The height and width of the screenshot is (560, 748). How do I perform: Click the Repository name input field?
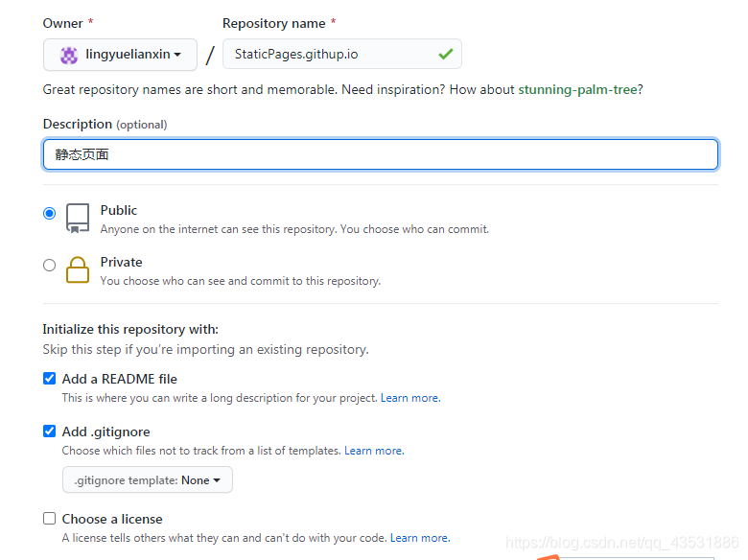[x=342, y=54]
